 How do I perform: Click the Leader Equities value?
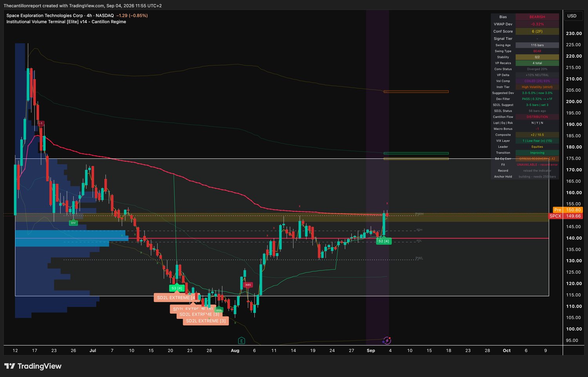[x=537, y=147]
